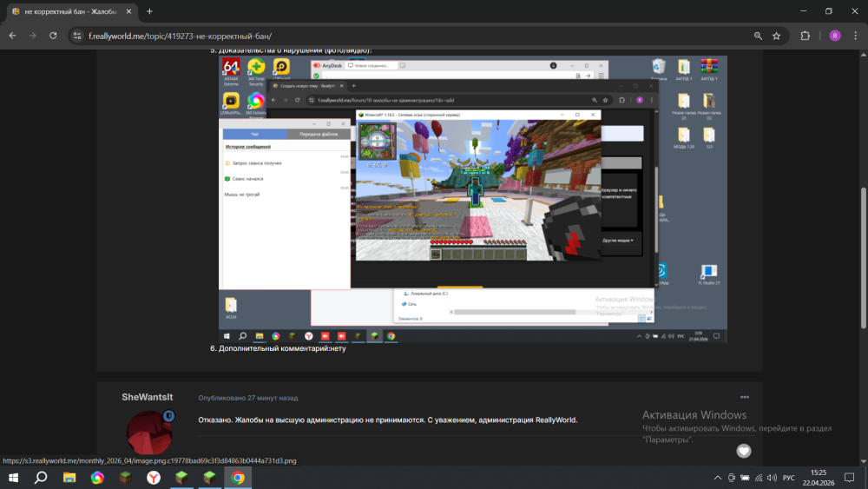This screenshot has height=489, width=868.
Task: Open the multicolor ring browser taskbar icon
Action: tap(97, 478)
